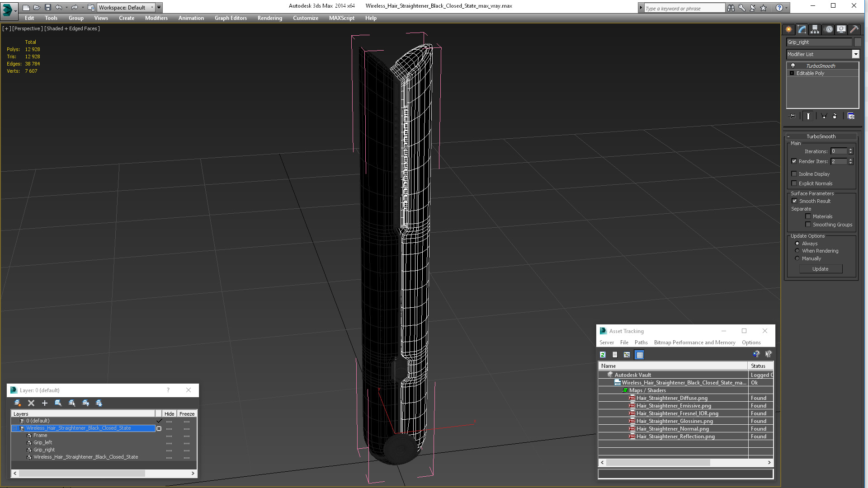The height and width of the screenshot is (488, 868).
Task: Click the satellite Communication Center icon
Action: (x=753, y=8)
